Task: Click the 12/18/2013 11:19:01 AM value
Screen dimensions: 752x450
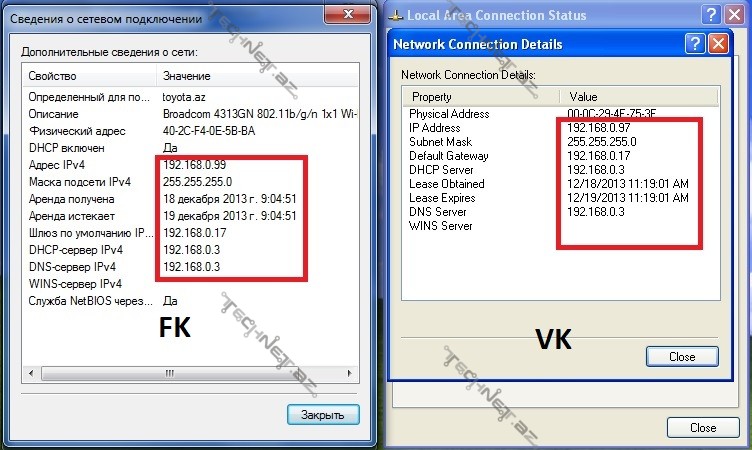Action: (x=628, y=184)
